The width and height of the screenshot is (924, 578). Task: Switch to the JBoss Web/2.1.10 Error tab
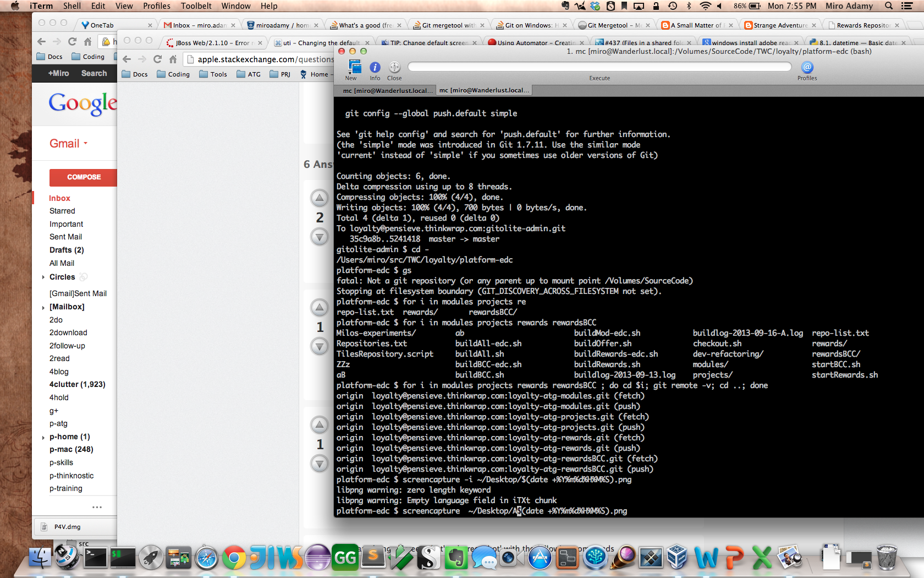coord(213,43)
